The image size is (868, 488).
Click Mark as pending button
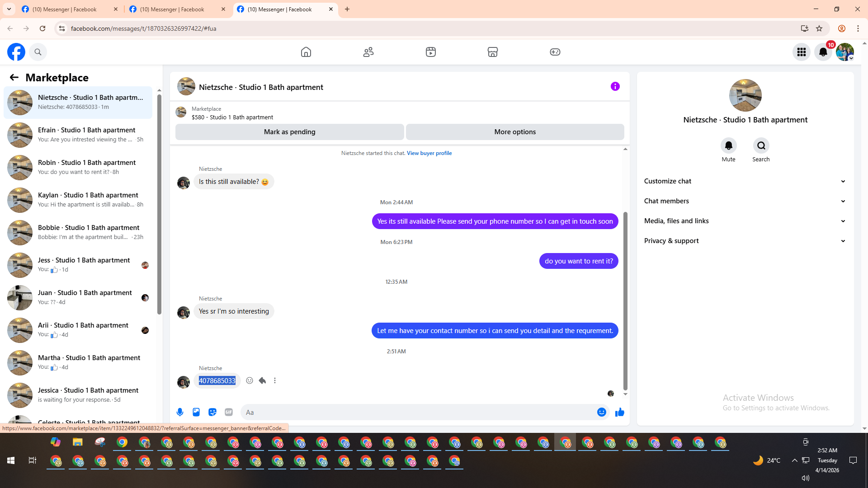tap(289, 132)
